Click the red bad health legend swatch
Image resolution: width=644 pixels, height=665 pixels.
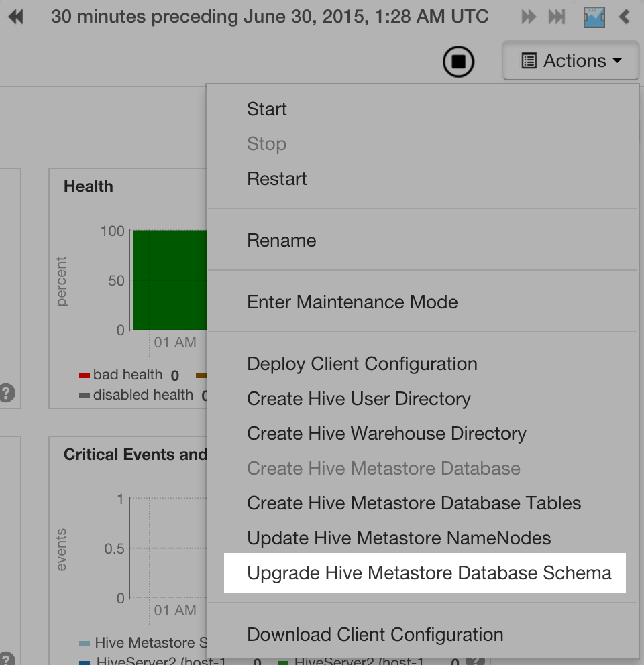85,375
